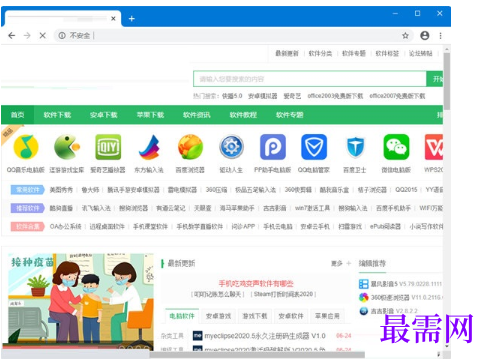Click the browser forward arrow

[x=27, y=35]
